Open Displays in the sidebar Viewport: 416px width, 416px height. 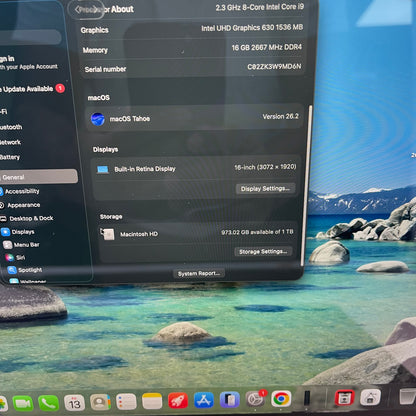pos(18,232)
